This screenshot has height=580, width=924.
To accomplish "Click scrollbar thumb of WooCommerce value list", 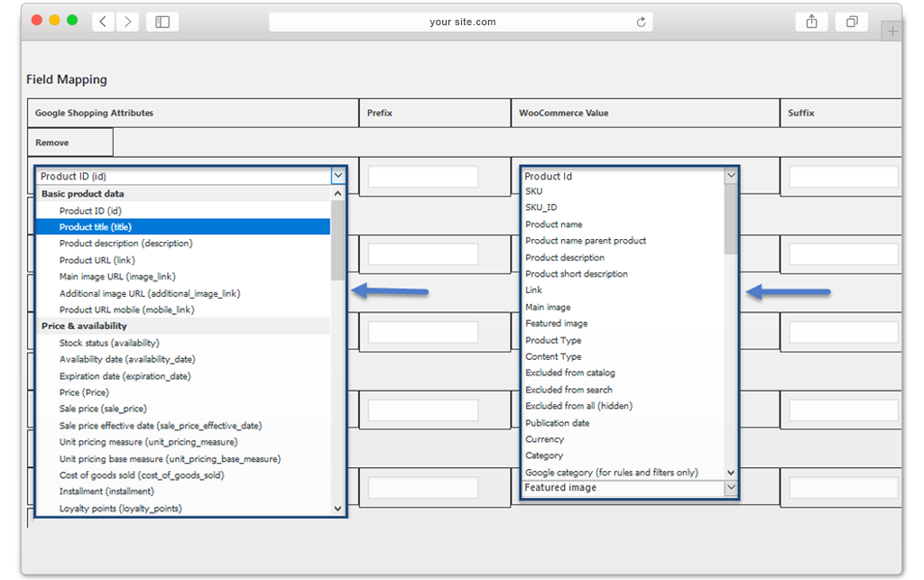I will tap(731, 219).
